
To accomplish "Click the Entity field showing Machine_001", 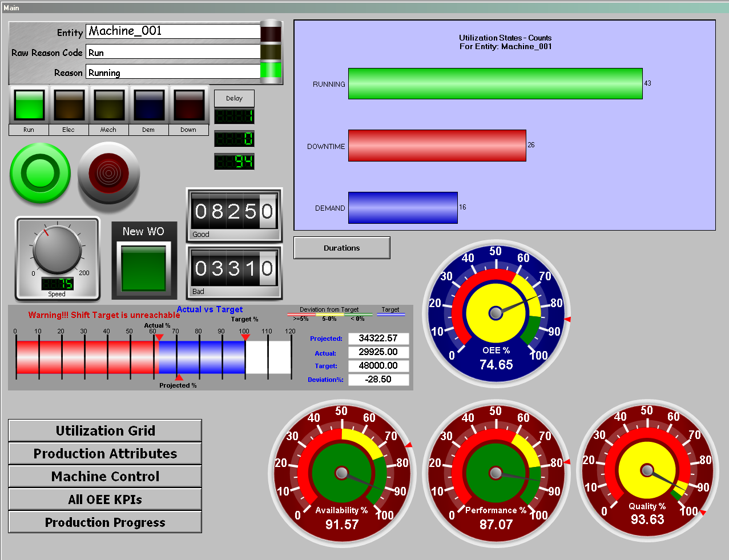I will [x=173, y=31].
